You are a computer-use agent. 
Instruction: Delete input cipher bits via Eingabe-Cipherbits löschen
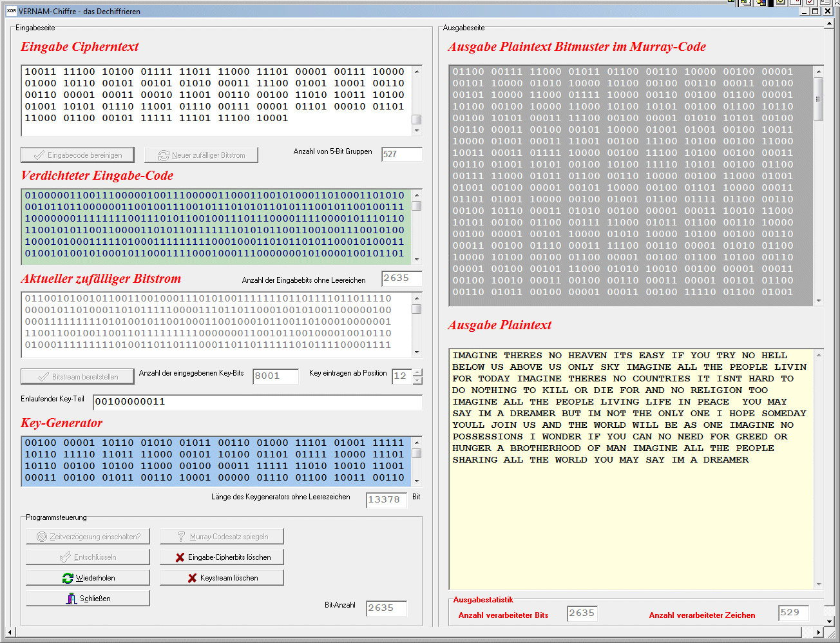[x=222, y=557]
